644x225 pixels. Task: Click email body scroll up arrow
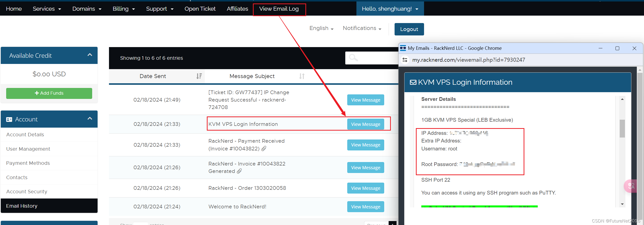click(x=622, y=99)
